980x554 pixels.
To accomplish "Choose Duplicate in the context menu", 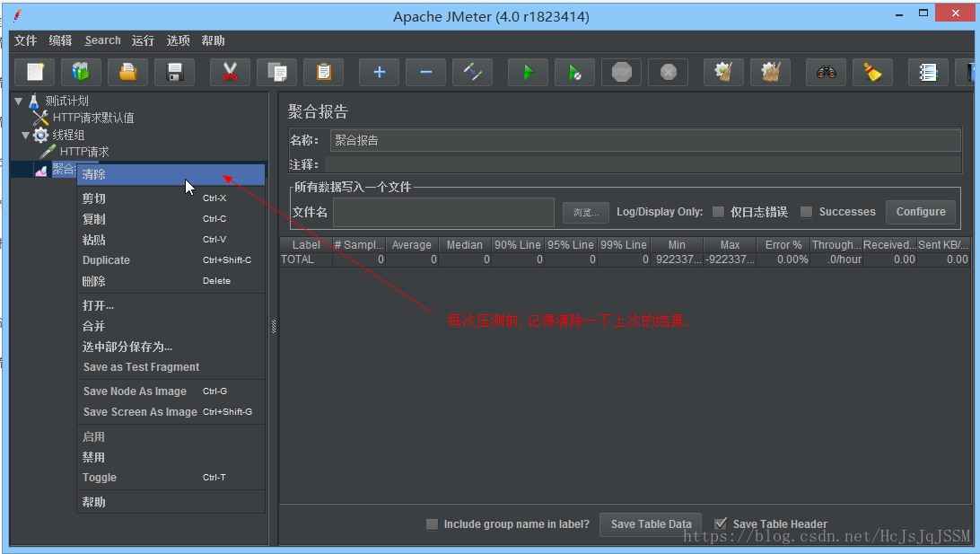I will (171, 260).
